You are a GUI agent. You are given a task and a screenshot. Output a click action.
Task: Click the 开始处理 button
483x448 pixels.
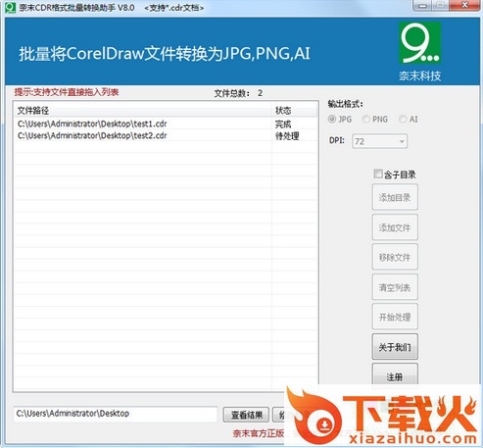pyautogui.click(x=395, y=317)
